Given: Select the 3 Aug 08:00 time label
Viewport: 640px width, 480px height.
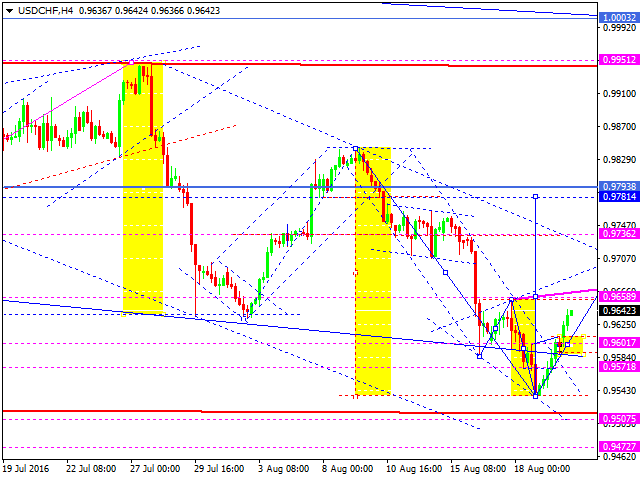Looking at the screenshot, I should 283,469.
